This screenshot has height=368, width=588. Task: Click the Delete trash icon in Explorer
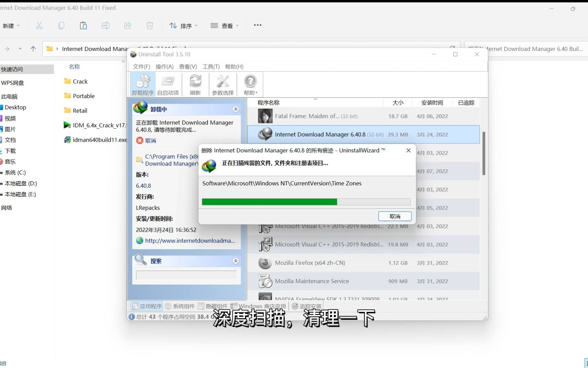point(150,26)
